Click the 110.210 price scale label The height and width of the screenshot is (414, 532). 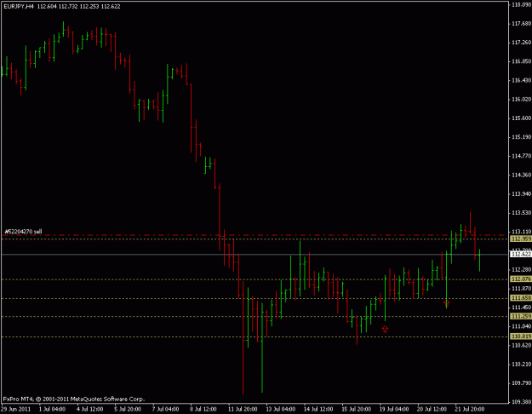521,364
